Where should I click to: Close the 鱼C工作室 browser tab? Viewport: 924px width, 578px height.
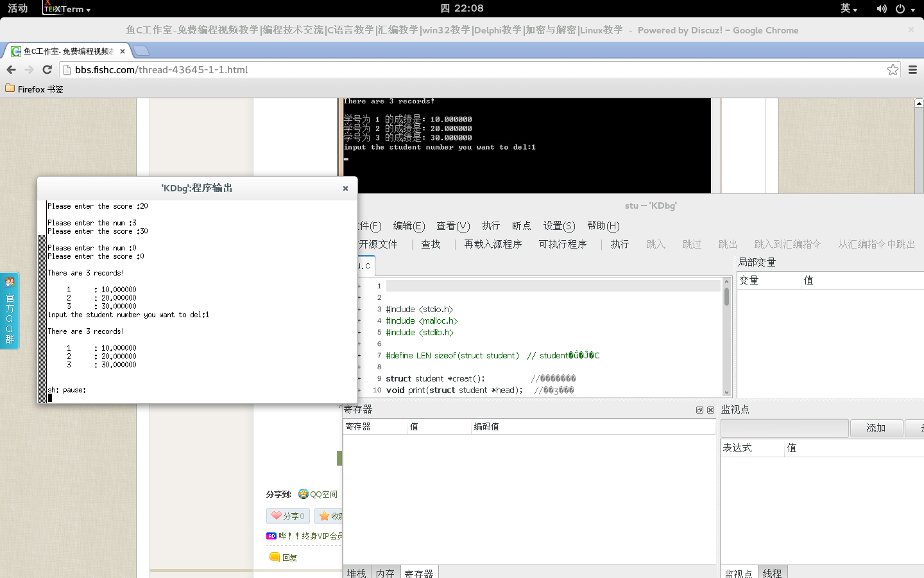[123, 51]
